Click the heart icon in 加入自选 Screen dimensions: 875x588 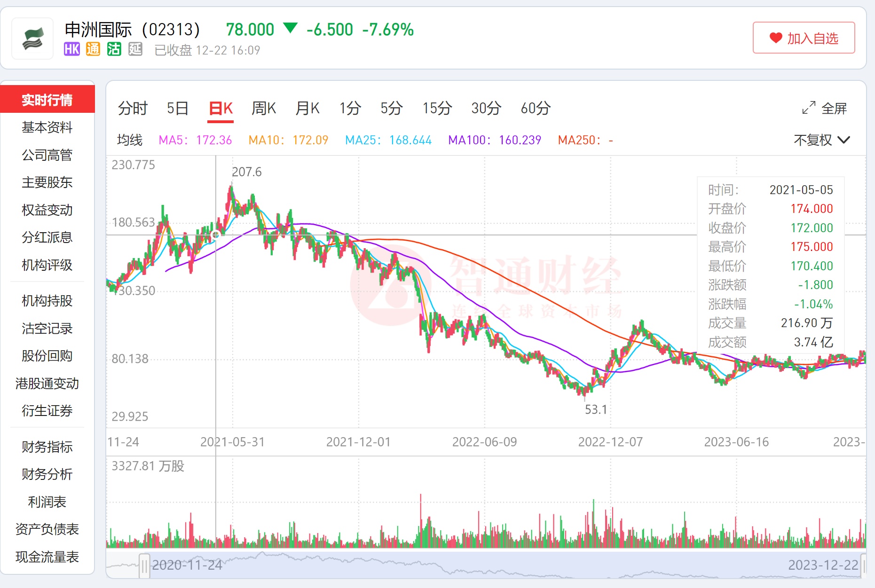point(775,38)
